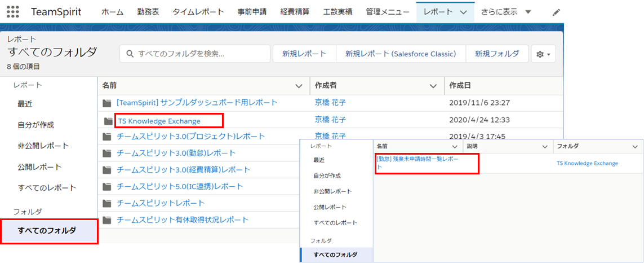Click folder icon beside チームスピリットレポート
This screenshot has height=263, width=644.
click(x=107, y=203)
